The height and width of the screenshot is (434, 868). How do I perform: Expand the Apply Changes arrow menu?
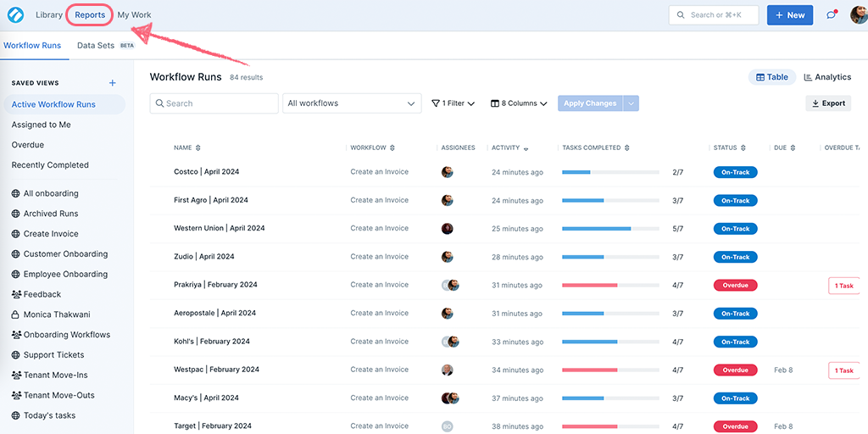(x=631, y=103)
